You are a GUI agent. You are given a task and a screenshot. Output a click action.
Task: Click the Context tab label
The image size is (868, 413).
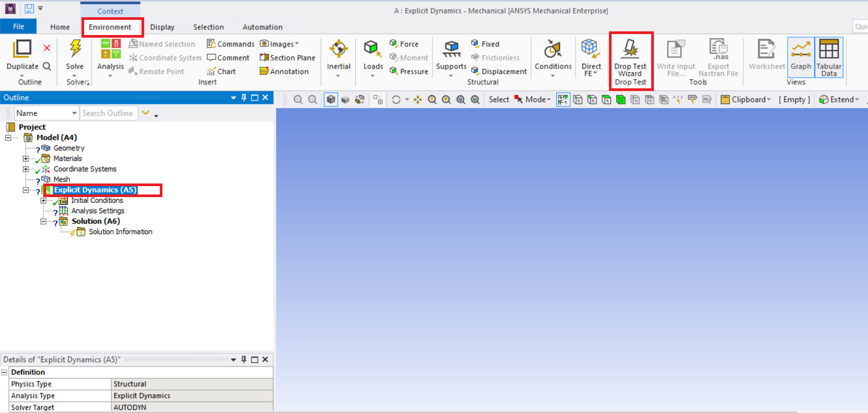[x=110, y=11]
